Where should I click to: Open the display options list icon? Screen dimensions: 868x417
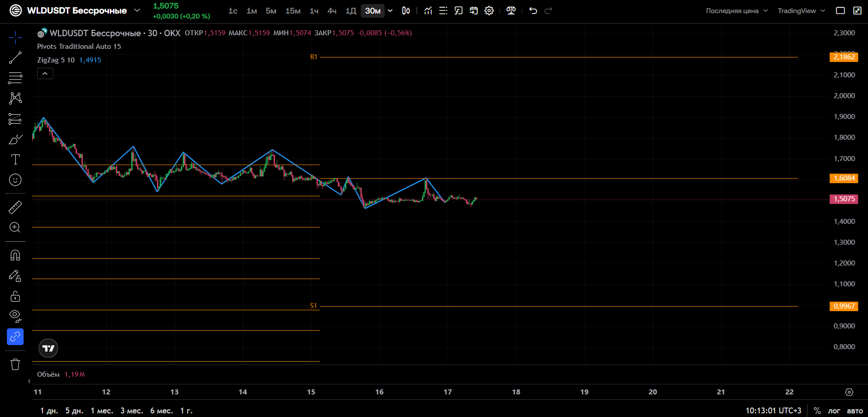[443, 11]
